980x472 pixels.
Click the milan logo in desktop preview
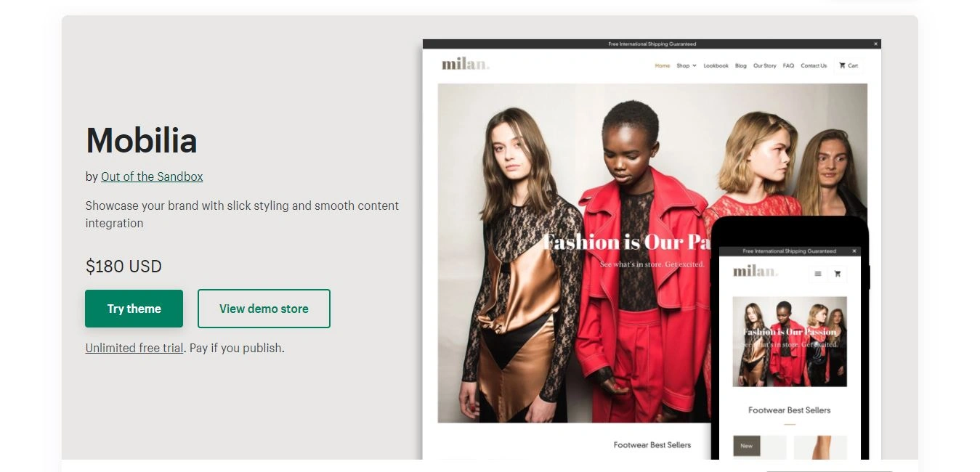pos(466,64)
